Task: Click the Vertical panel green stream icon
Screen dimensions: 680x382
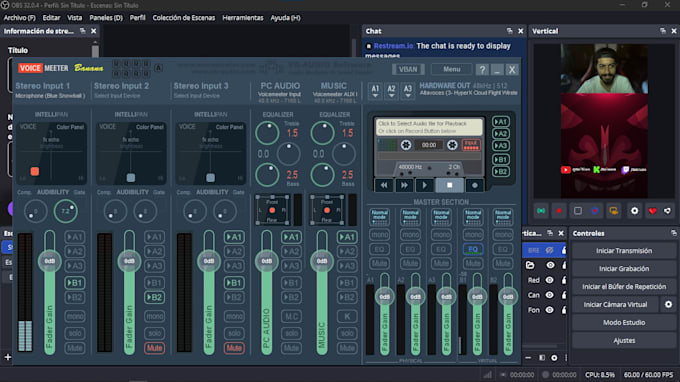Action: coord(541,211)
